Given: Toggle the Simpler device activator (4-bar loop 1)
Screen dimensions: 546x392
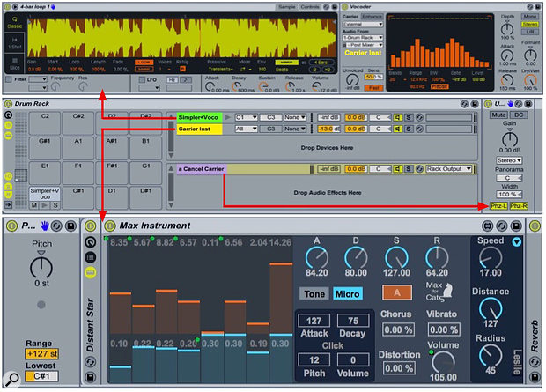Looking at the screenshot, I should pos(8,6).
